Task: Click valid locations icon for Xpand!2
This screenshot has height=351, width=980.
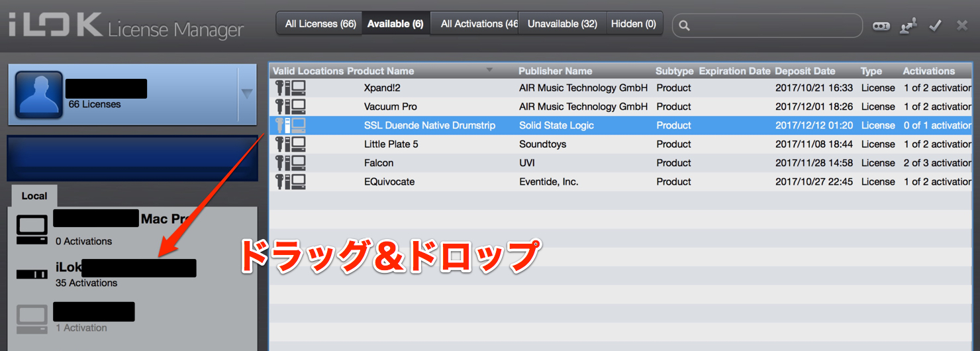Action: point(291,88)
